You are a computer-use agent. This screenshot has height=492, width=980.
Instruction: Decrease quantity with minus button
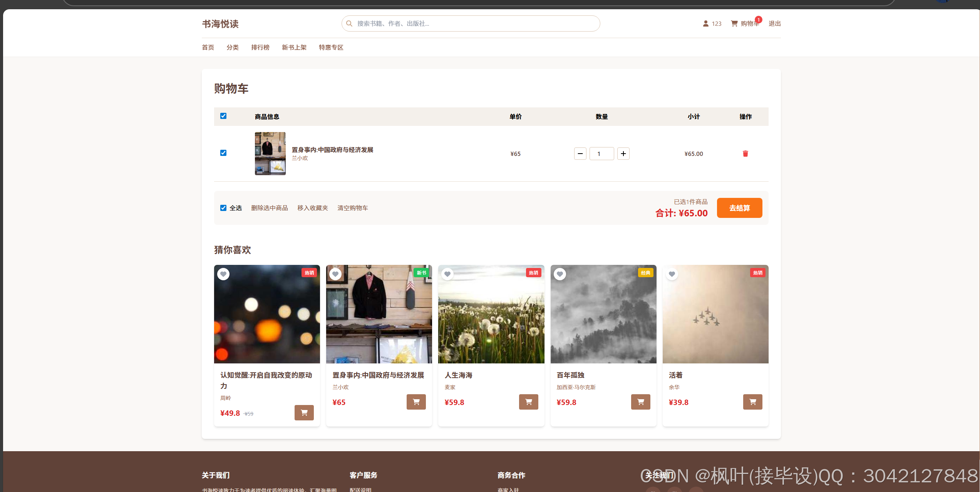(x=580, y=154)
